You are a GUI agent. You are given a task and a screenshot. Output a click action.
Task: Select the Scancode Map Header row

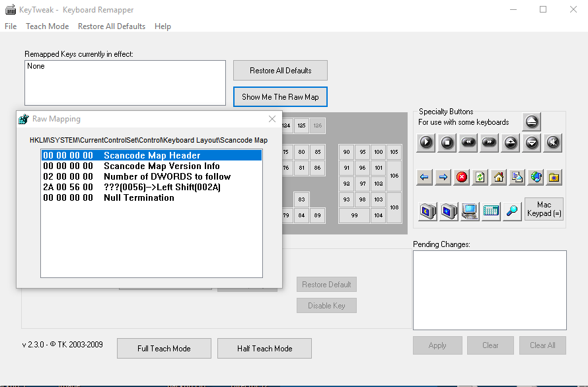(x=151, y=155)
